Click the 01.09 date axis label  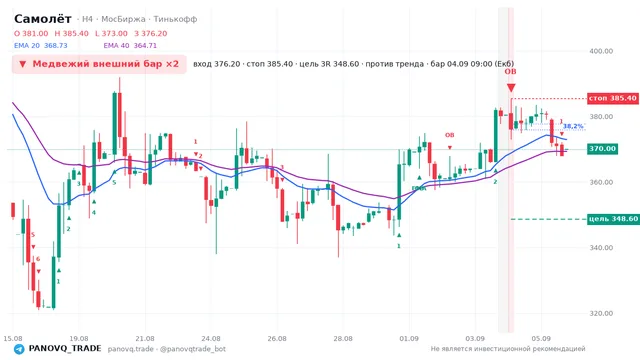click(x=409, y=338)
